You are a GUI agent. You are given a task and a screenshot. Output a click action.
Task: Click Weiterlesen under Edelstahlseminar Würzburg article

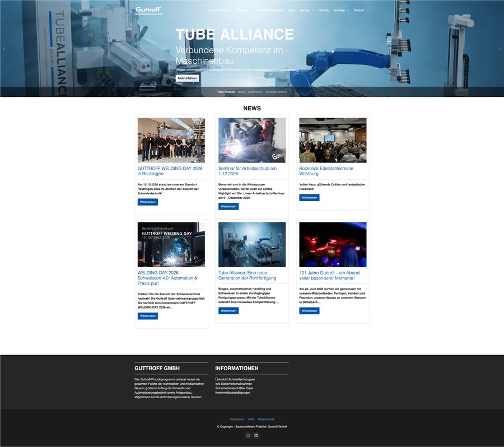point(309,197)
